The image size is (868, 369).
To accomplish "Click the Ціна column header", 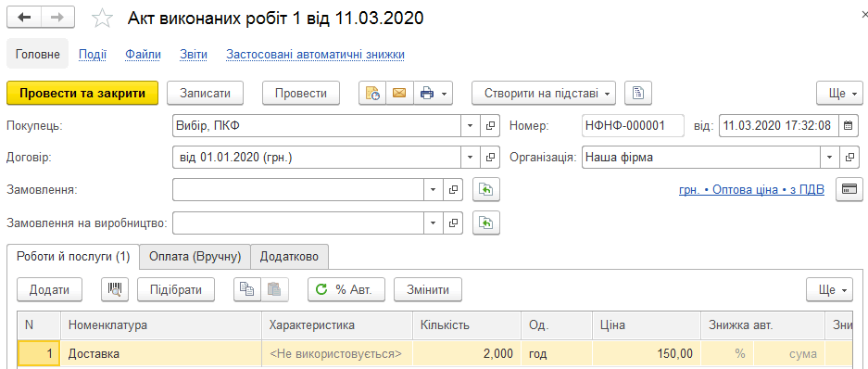I will tap(648, 325).
